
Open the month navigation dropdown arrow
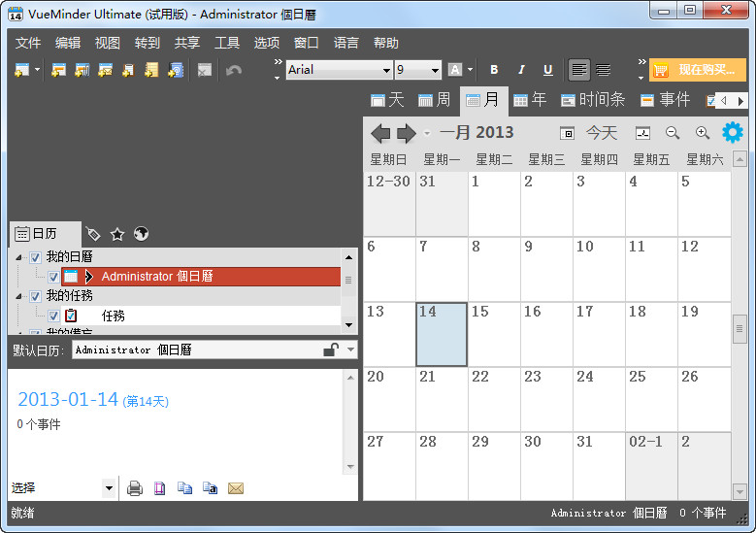[427, 134]
